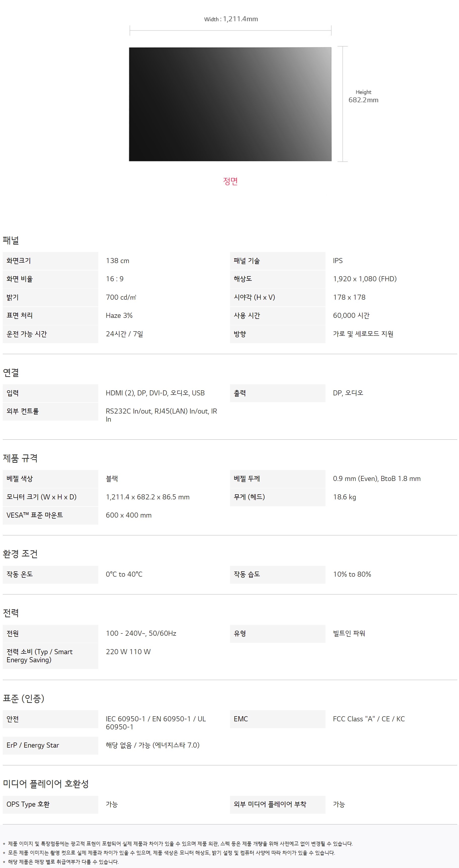Click the 연결 section heading
This screenshot has height=868, width=459.
[11, 373]
